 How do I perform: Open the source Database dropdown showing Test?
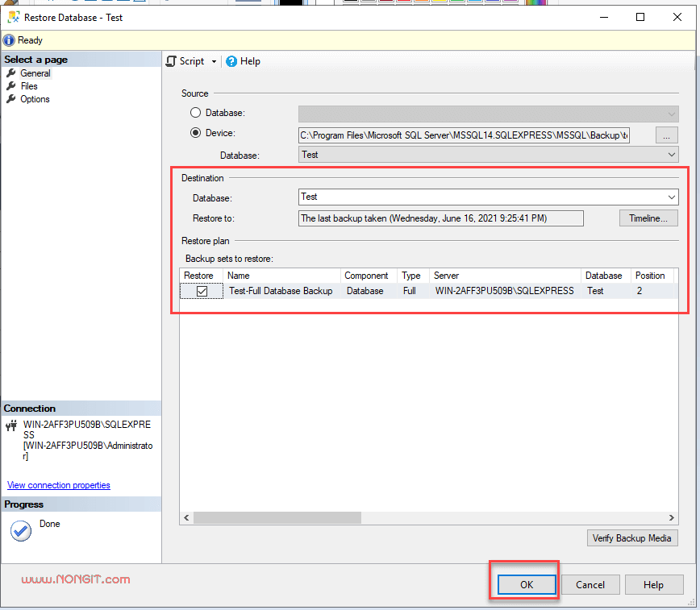coord(671,155)
